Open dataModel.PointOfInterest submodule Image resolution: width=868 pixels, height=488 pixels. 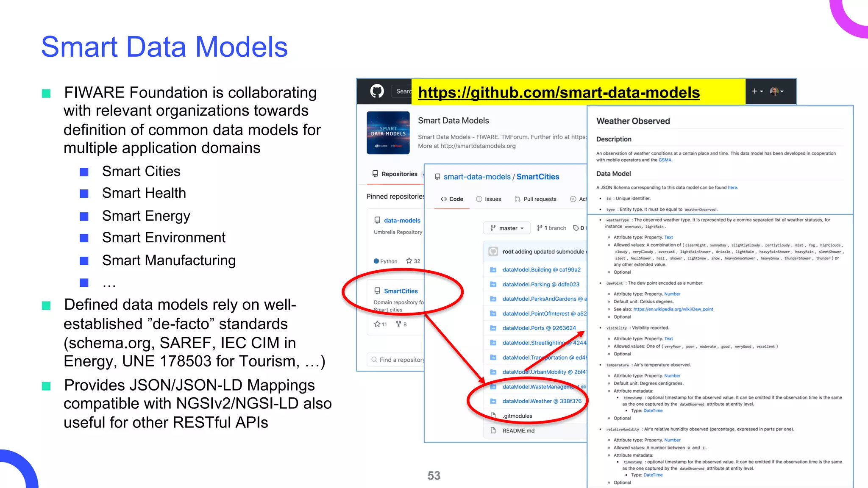(544, 314)
